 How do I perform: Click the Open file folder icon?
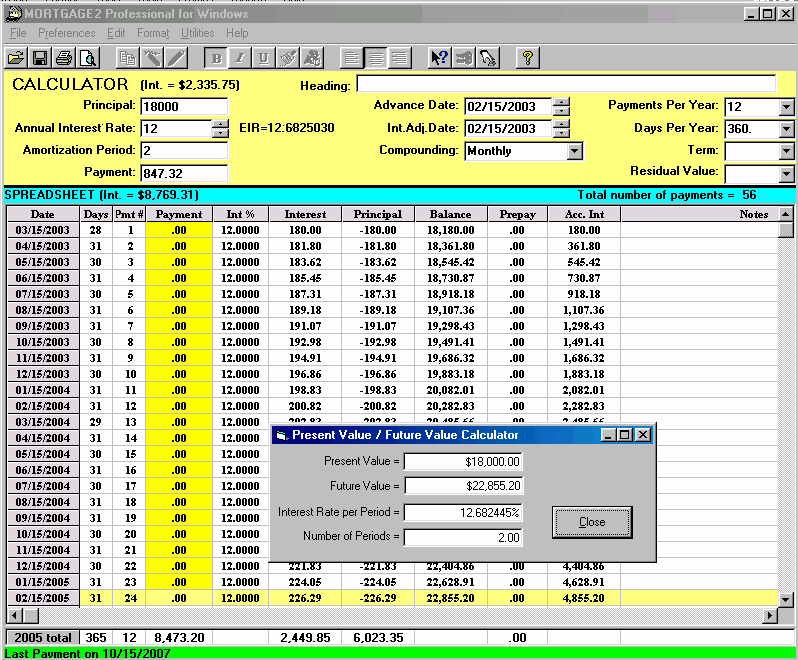pyautogui.click(x=16, y=57)
